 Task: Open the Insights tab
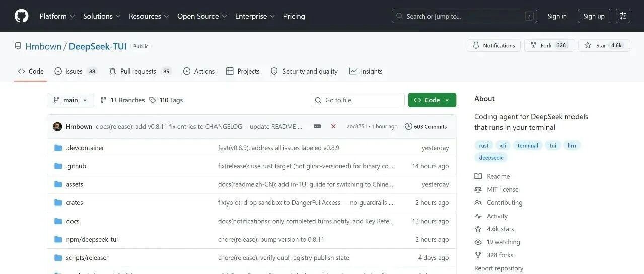pos(366,71)
